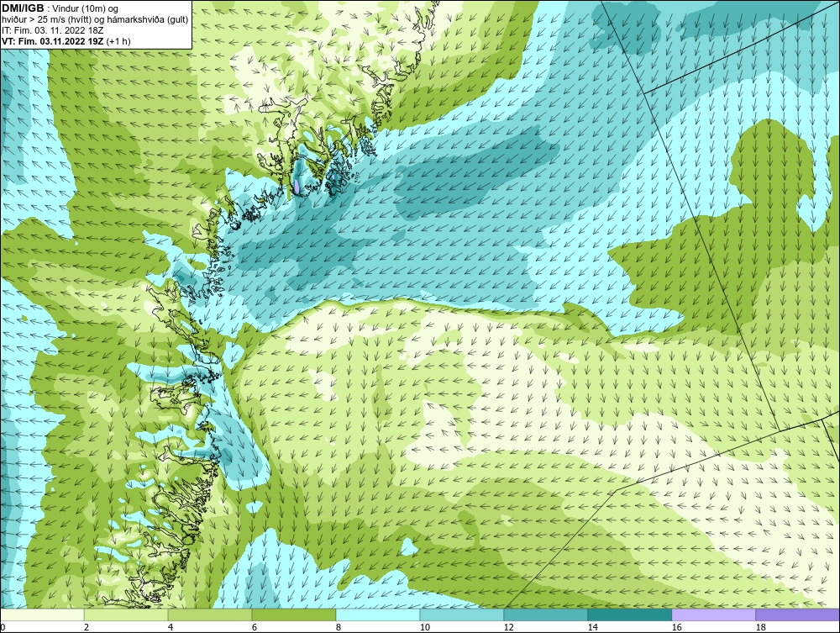Viewport: 840px width, 633px height.
Task: Click the '6' scale label
Action: [x=255, y=628]
